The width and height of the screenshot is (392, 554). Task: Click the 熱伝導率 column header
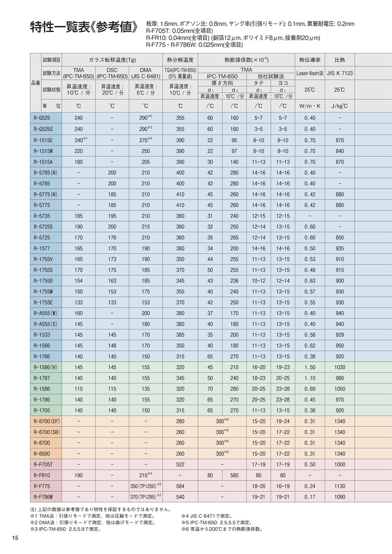[310, 60]
